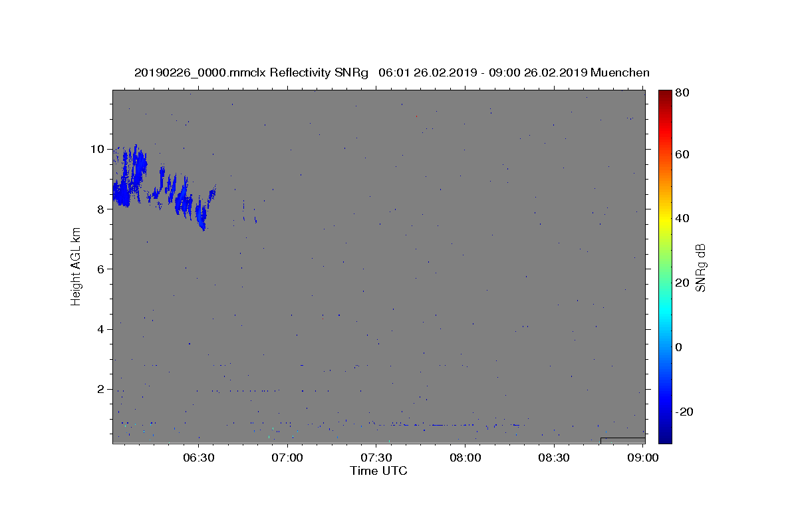The image size is (798, 532).
Task: Click the 09:00 time tick label
Action: [642, 458]
